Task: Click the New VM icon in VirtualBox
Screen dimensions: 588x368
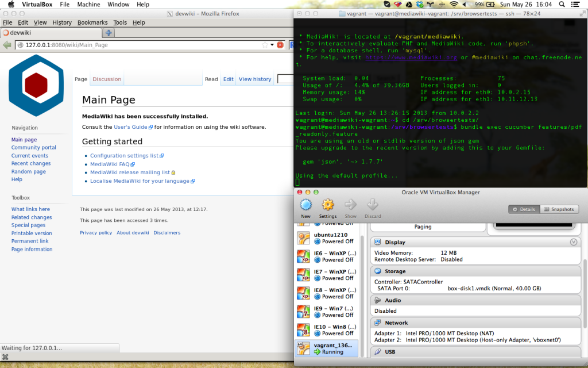Action: [x=305, y=205]
